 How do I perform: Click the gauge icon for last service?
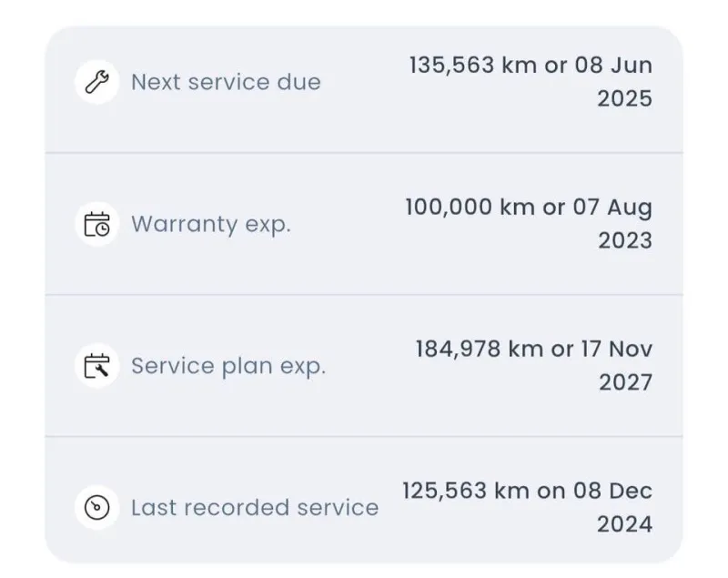(x=97, y=507)
